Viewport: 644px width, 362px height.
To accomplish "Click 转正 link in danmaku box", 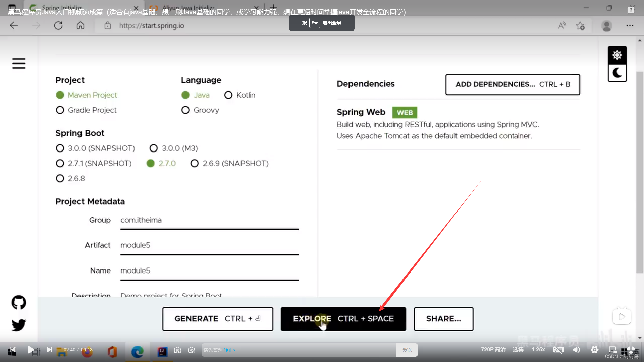I will pyautogui.click(x=229, y=350).
